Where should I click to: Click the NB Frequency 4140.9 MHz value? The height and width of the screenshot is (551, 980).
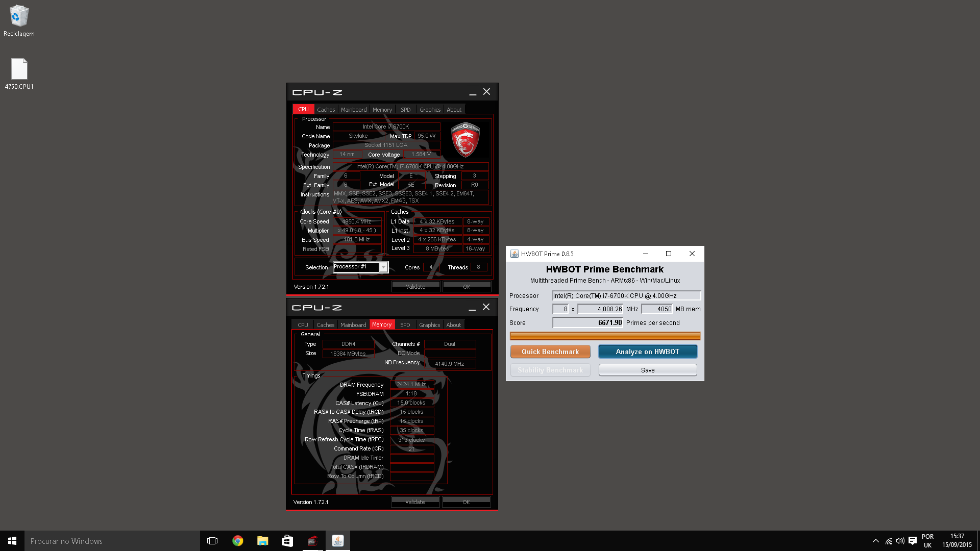(450, 364)
